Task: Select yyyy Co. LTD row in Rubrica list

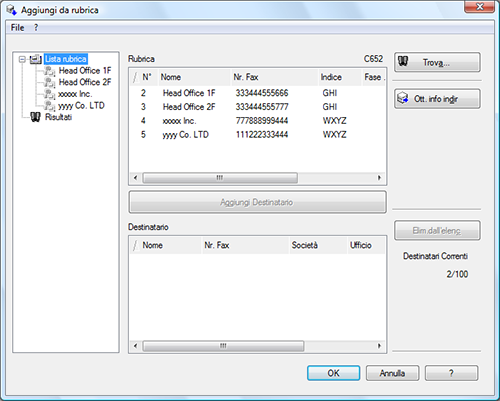Action: (257, 135)
